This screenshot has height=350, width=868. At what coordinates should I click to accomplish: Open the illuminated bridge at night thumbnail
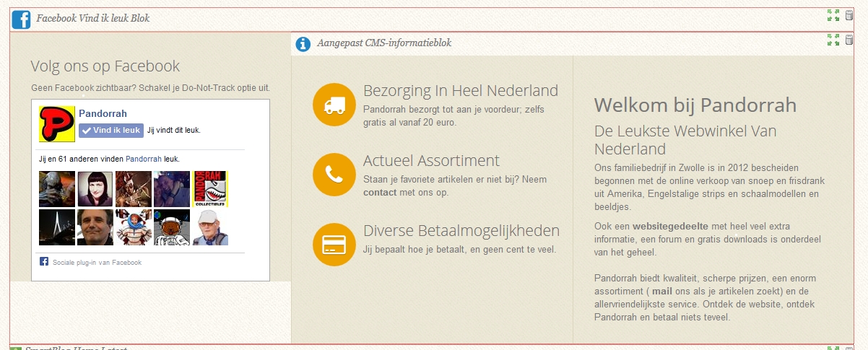[57, 227]
